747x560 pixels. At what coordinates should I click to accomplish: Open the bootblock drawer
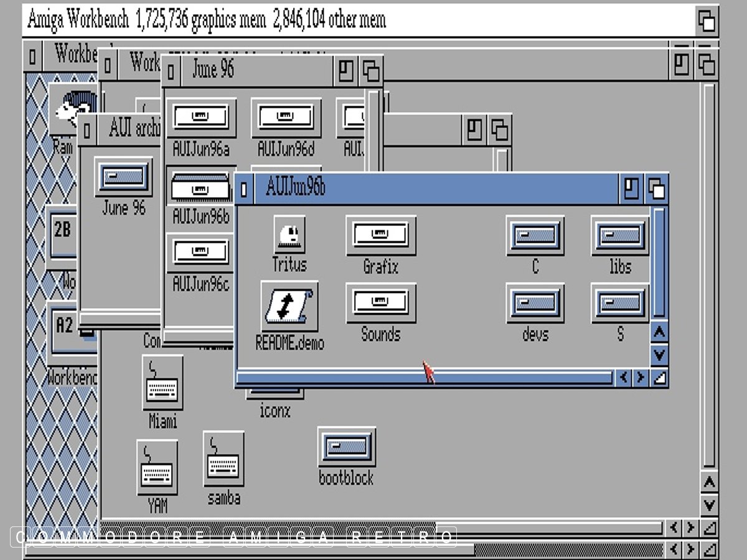pyautogui.click(x=346, y=447)
